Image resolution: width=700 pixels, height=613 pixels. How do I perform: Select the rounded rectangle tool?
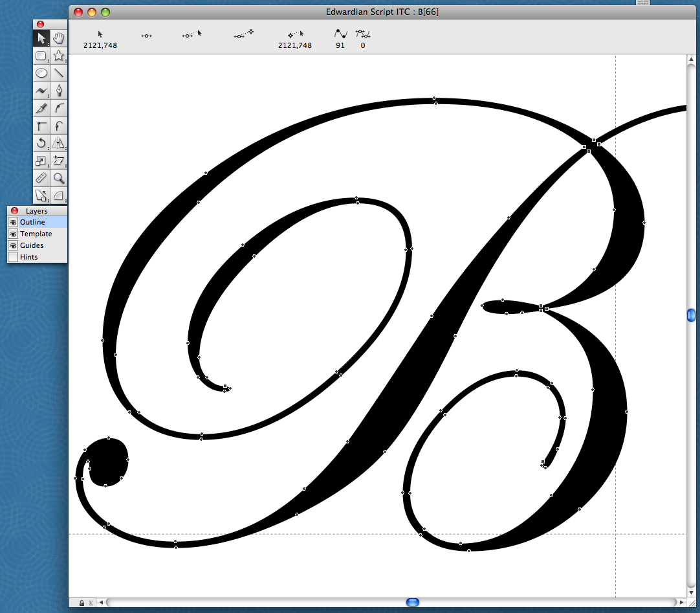[41, 56]
